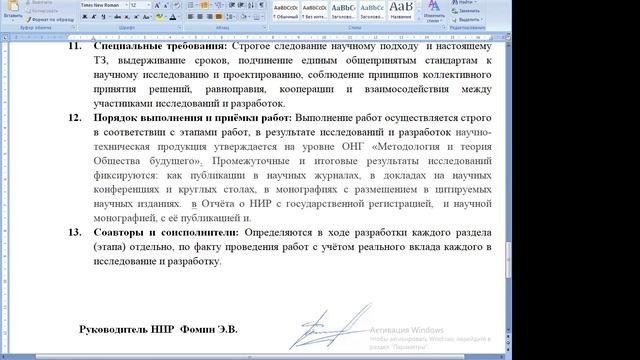
Task: Click the heading 'Специальные требования:'
Action: point(160,46)
